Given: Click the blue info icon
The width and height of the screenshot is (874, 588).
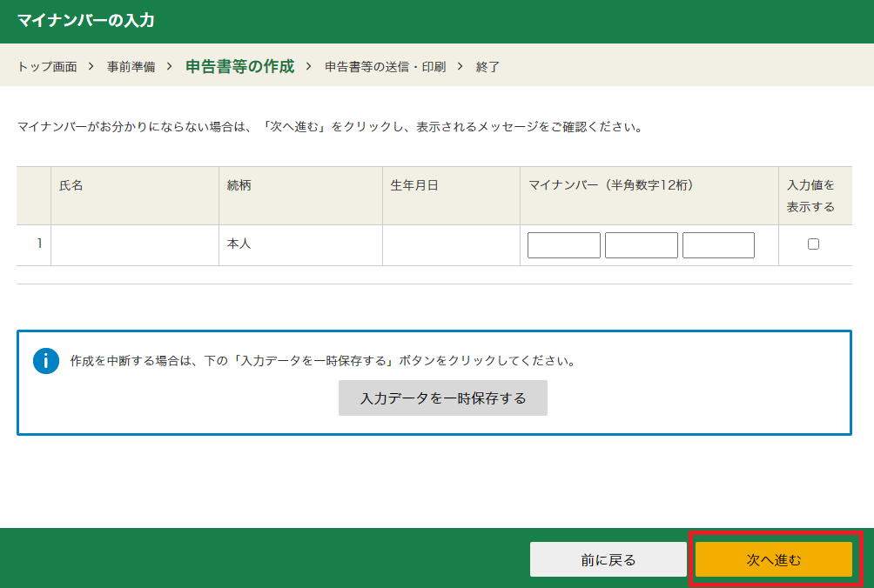Looking at the screenshot, I should [45, 361].
